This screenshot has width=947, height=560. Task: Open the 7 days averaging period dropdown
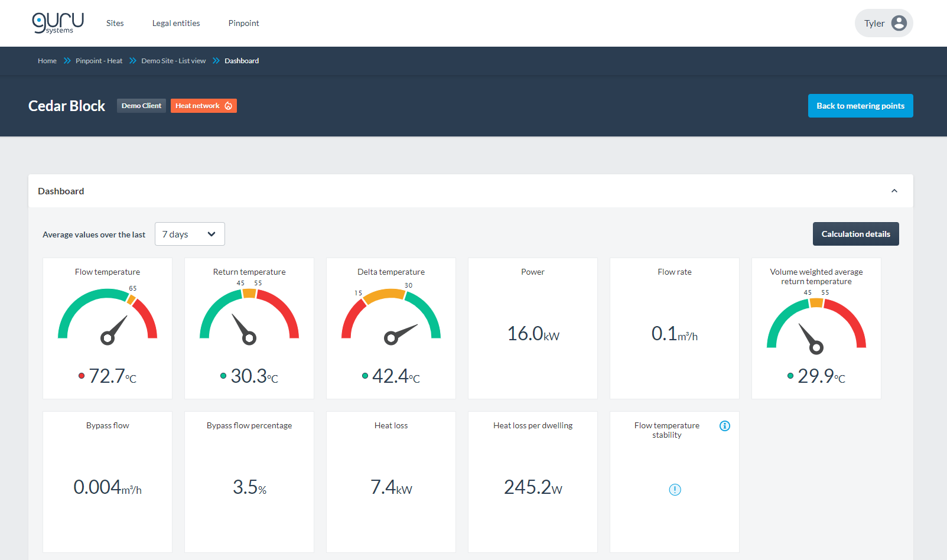190,234
